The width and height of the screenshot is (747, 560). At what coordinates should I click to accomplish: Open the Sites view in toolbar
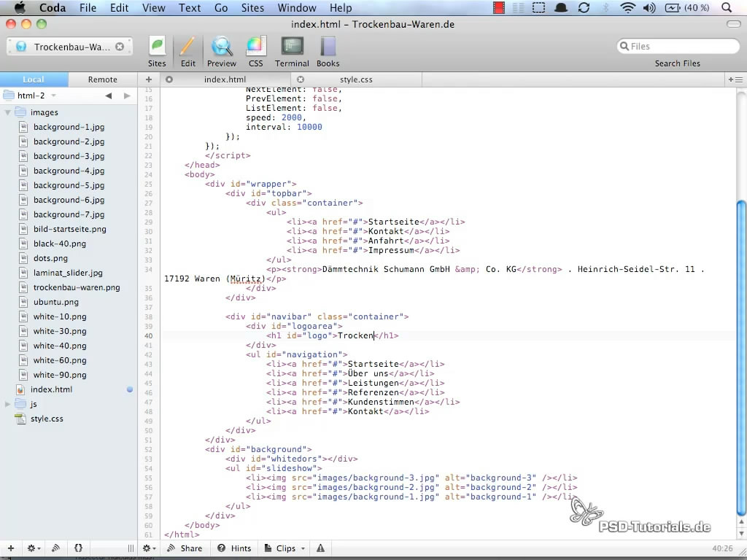[157, 52]
